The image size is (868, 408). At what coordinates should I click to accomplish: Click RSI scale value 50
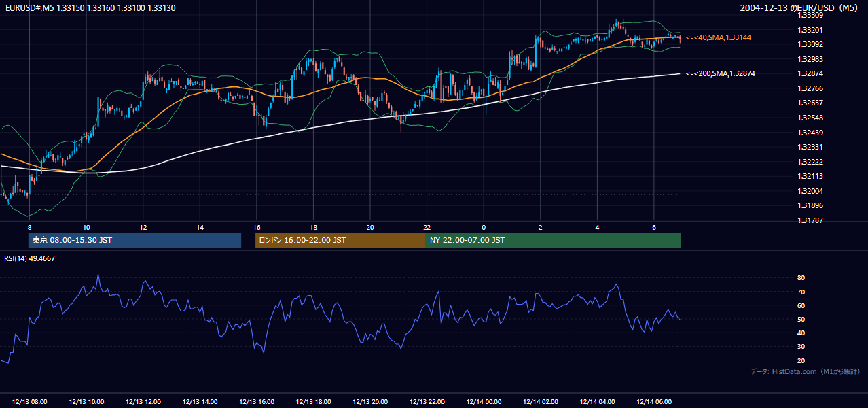coord(801,319)
